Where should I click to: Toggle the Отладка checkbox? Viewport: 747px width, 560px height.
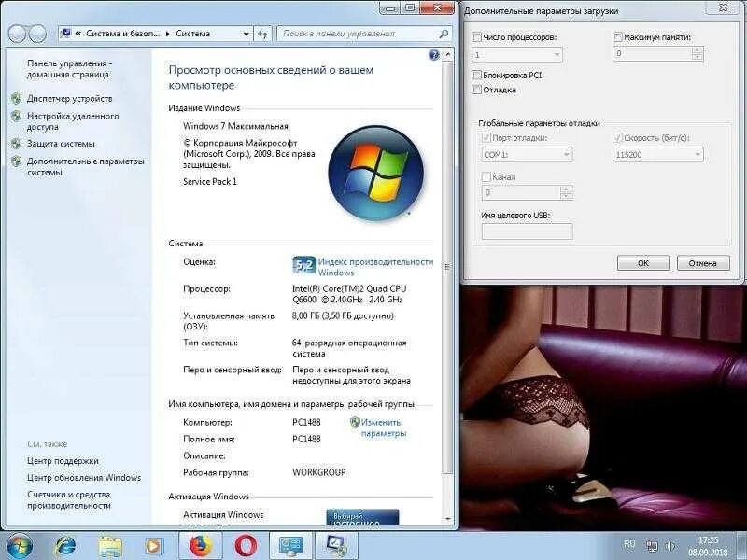(x=476, y=90)
